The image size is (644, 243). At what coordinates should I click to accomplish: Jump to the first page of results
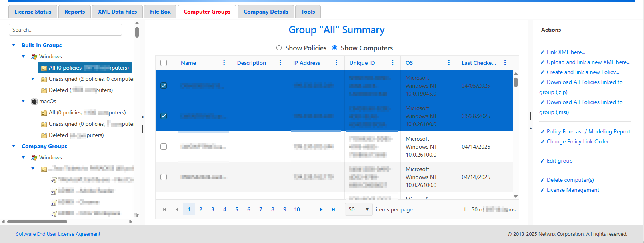click(164, 209)
